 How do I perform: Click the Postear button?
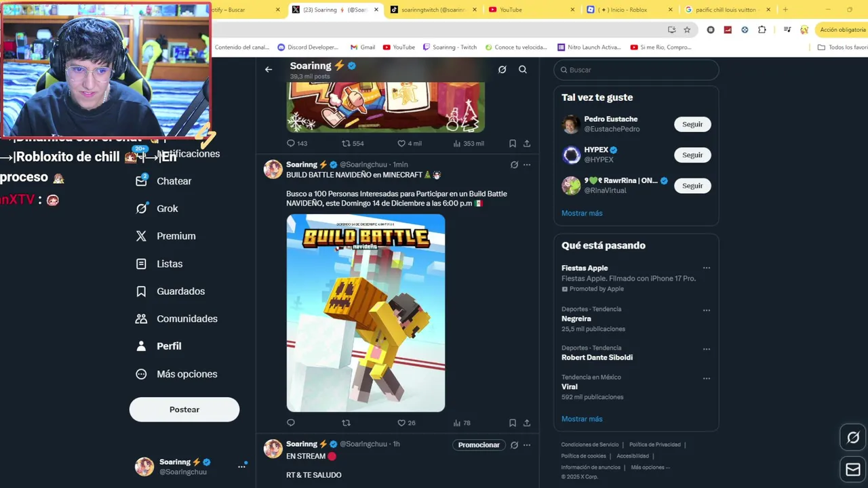(184, 409)
